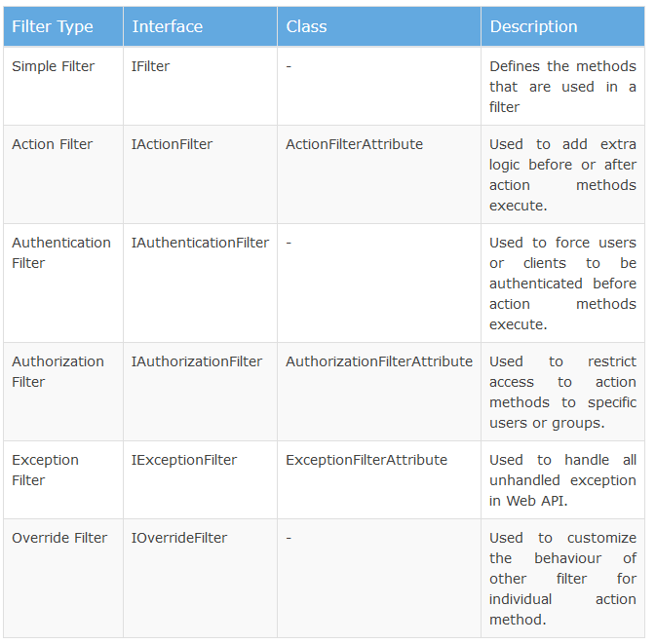656x644 pixels.
Task: Click the ActionFilterAttribute class name
Action: click(x=354, y=144)
